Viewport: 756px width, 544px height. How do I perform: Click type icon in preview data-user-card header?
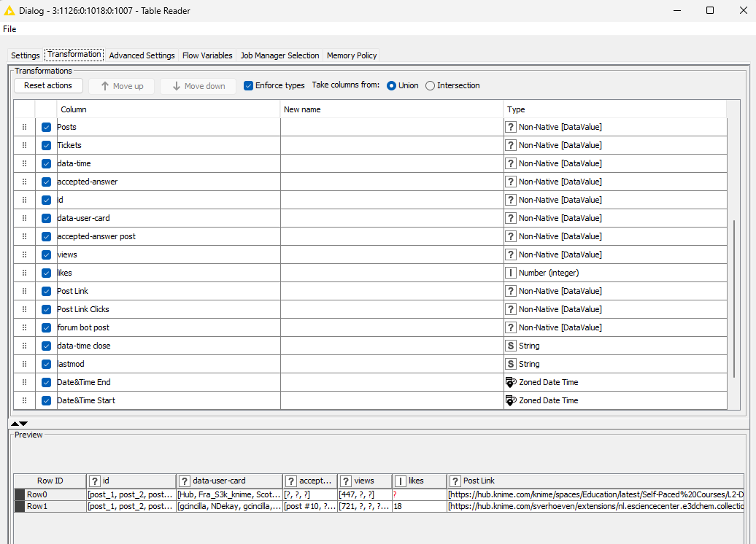click(x=184, y=481)
